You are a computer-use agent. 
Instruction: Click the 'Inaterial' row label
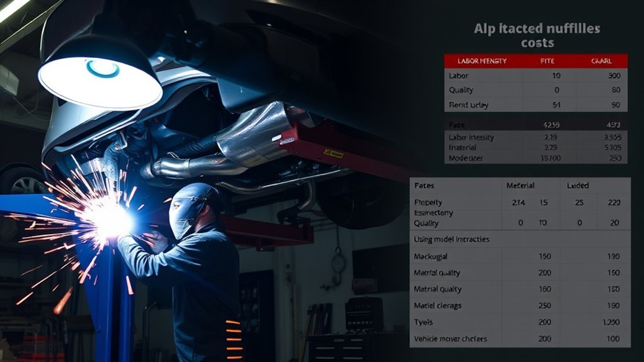pos(463,148)
